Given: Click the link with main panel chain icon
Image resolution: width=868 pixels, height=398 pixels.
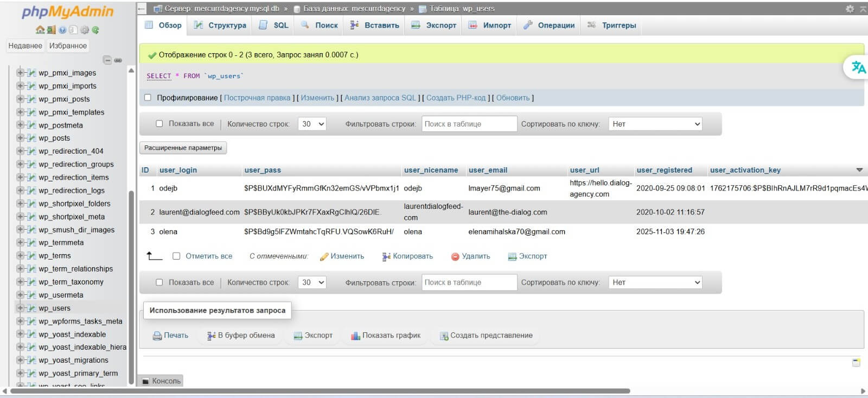Looking at the screenshot, I should (x=118, y=60).
